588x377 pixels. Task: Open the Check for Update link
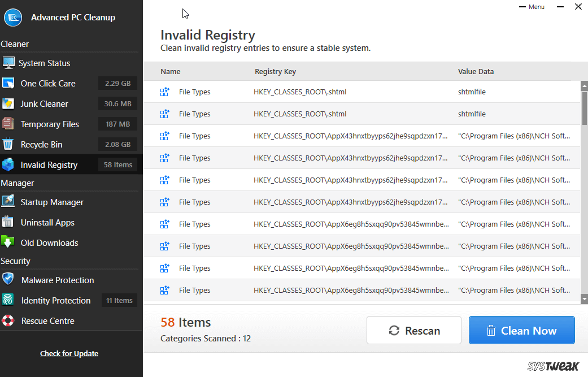pyautogui.click(x=69, y=353)
